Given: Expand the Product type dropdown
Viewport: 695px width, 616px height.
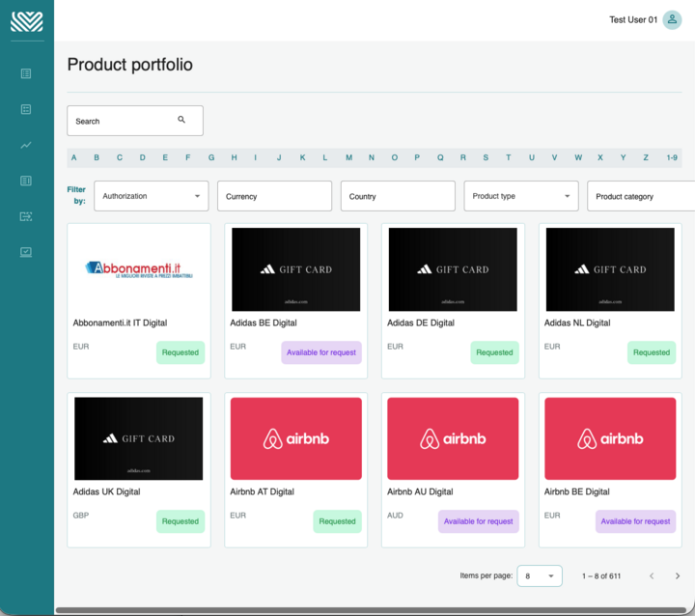Looking at the screenshot, I should [521, 196].
